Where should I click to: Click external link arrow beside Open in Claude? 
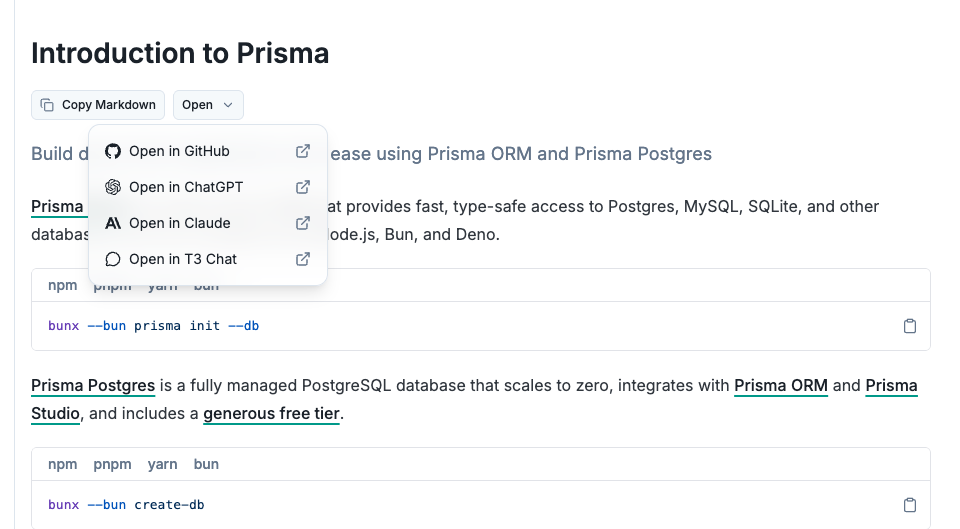[303, 223]
